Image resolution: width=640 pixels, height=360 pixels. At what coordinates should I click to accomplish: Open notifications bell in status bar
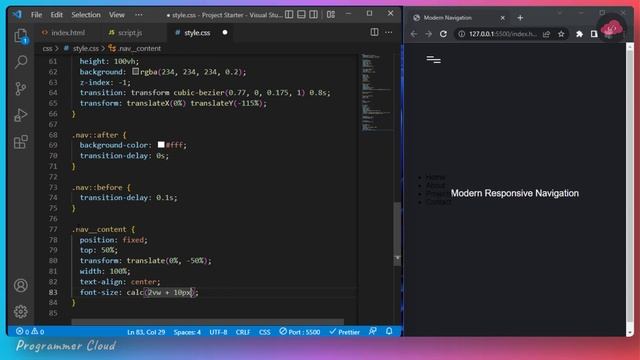[x=389, y=331]
